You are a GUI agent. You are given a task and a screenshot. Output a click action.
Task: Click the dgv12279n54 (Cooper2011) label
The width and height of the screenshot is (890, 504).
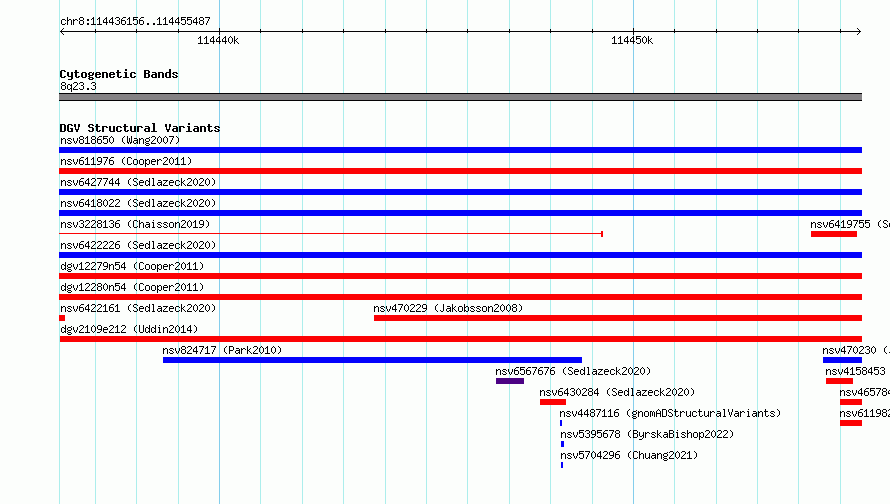132,266
